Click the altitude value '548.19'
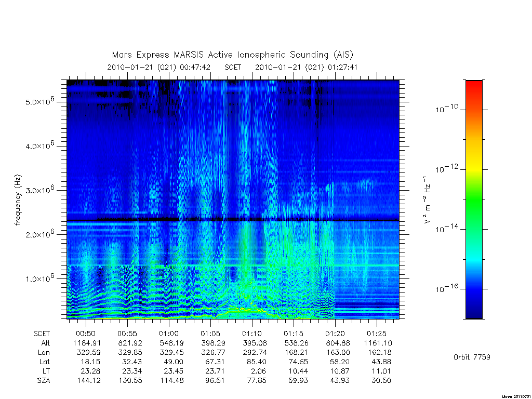This screenshot has width=532, height=399. (171, 343)
